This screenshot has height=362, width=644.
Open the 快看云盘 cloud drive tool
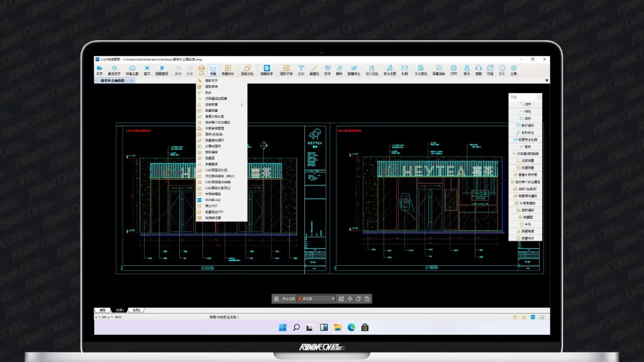(x=132, y=69)
